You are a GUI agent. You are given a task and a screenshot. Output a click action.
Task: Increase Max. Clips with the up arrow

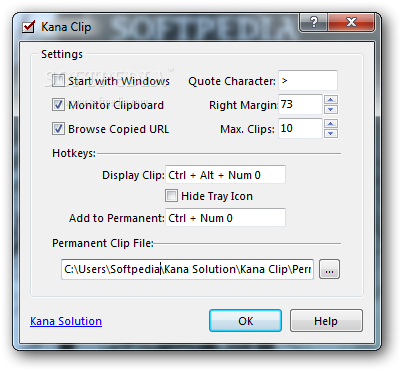[331, 123]
